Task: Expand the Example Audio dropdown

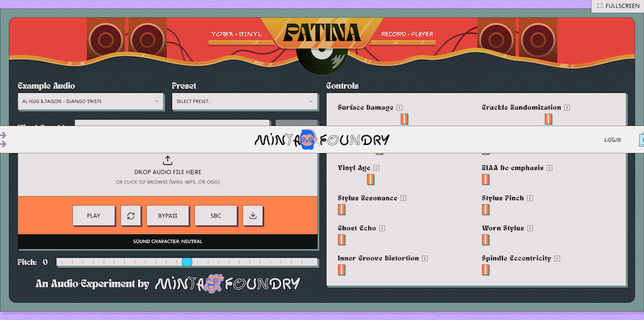Action: (x=91, y=102)
